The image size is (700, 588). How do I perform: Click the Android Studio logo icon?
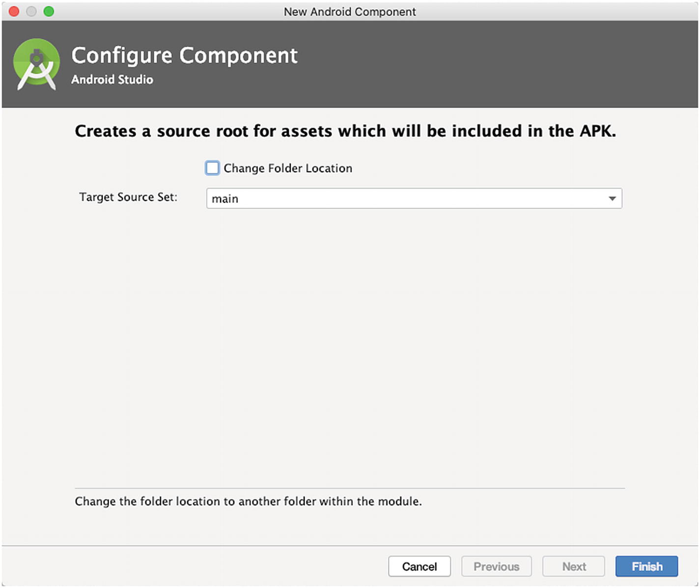point(37,64)
